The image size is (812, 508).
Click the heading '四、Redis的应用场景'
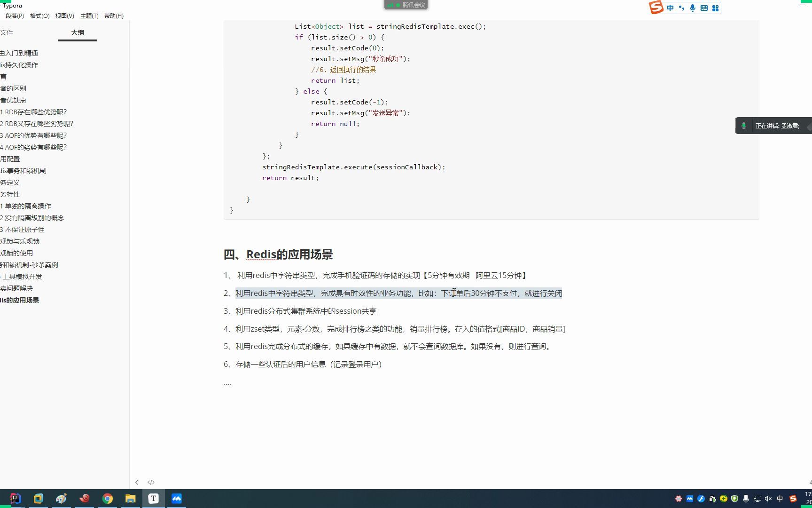click(x=278, y=254)
